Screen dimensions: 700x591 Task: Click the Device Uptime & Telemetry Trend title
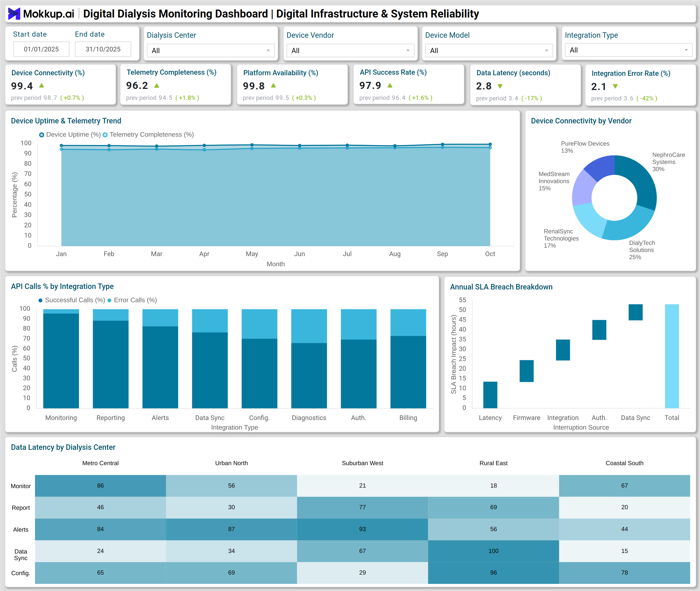coord(66,121)
